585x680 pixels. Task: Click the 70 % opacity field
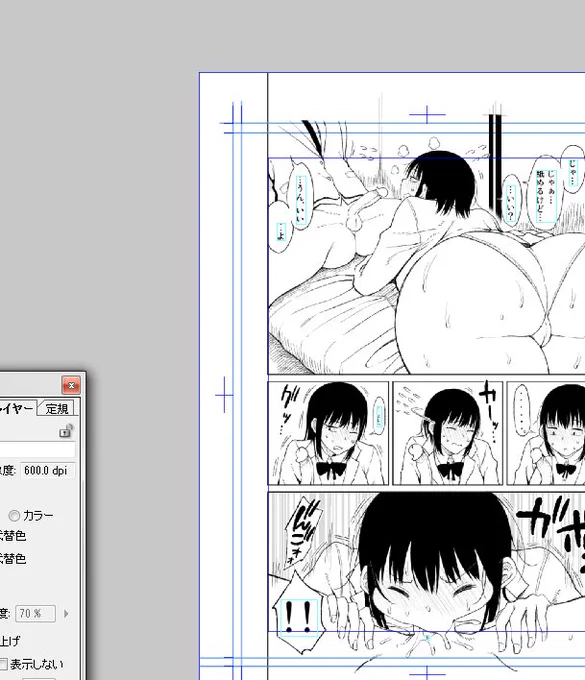pyautogui.click(x=36, y=614)
